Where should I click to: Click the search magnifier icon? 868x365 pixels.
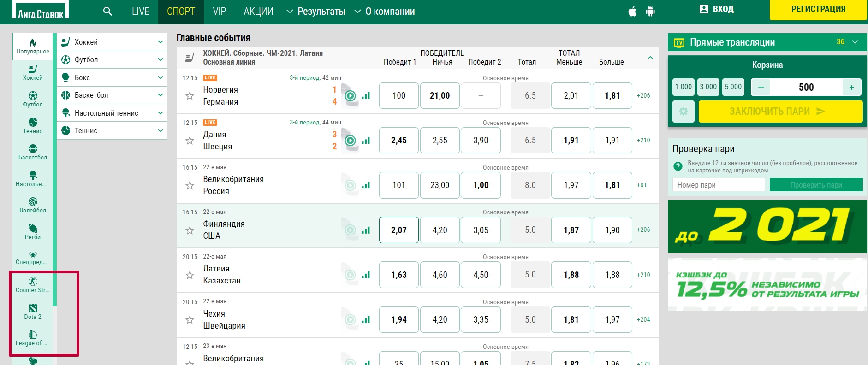pos(107,12)
